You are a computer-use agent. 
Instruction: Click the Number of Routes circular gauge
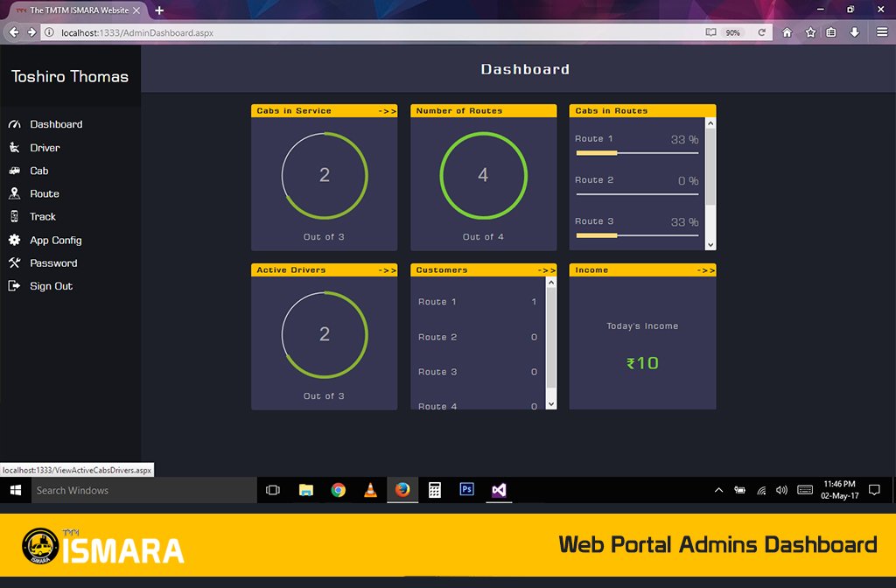tap(483, 175)
